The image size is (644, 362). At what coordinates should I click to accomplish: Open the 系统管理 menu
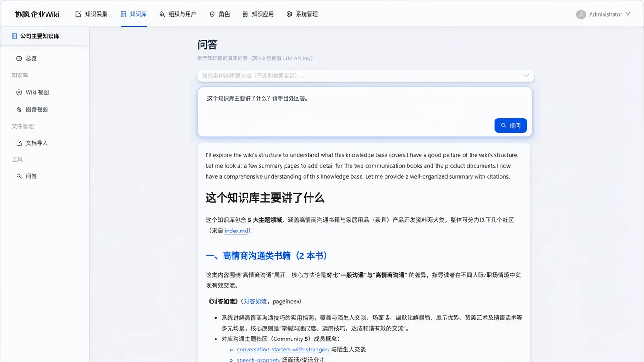(x=302, y=14)
